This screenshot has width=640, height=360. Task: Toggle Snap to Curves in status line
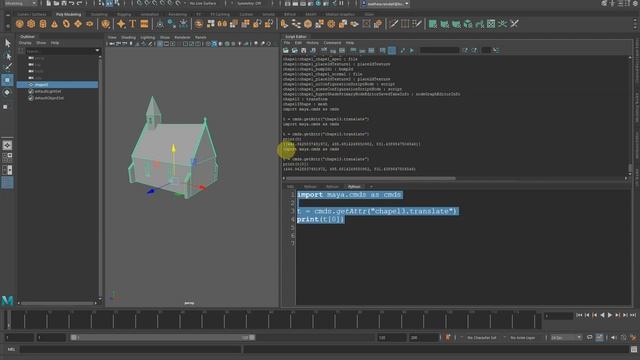[147, 3]
